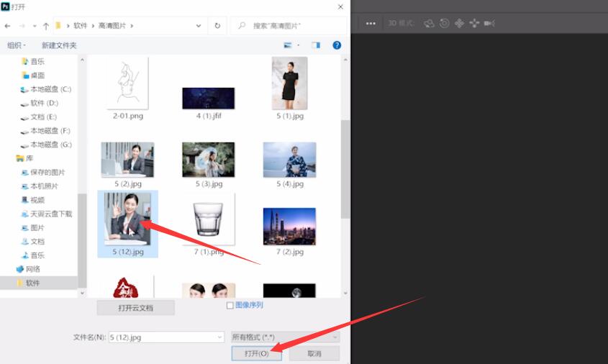
Task: Open the 组织 menu
Action: 16,45
